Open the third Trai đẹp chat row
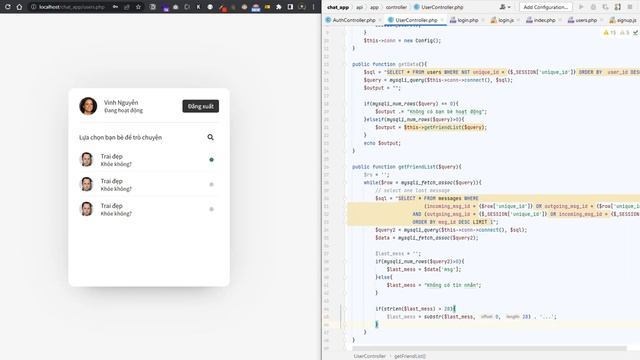The image size is (640, 360). [x=148, y=209]
